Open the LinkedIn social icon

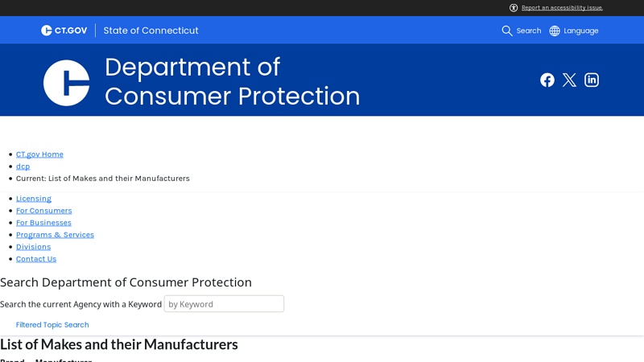pyautogui.click(x=592, y=80)
